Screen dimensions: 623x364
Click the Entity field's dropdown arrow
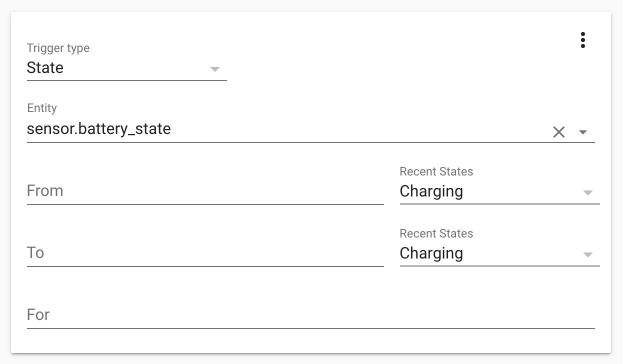pos(582,132)
